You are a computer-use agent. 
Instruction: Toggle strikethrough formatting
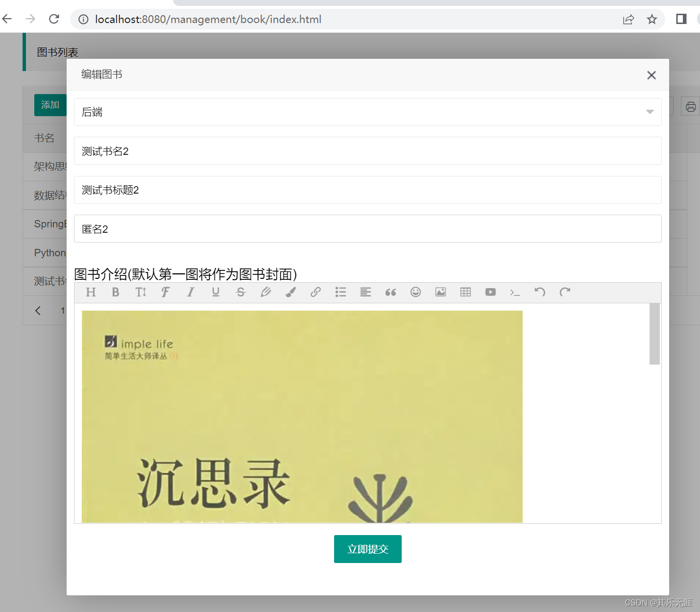click(241, 293)
